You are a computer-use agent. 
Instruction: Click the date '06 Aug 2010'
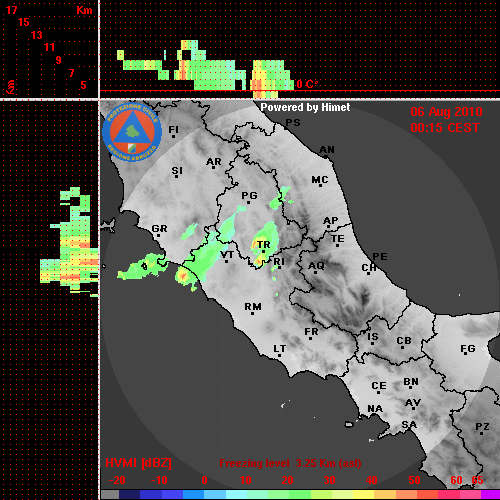tap(446, 112)
